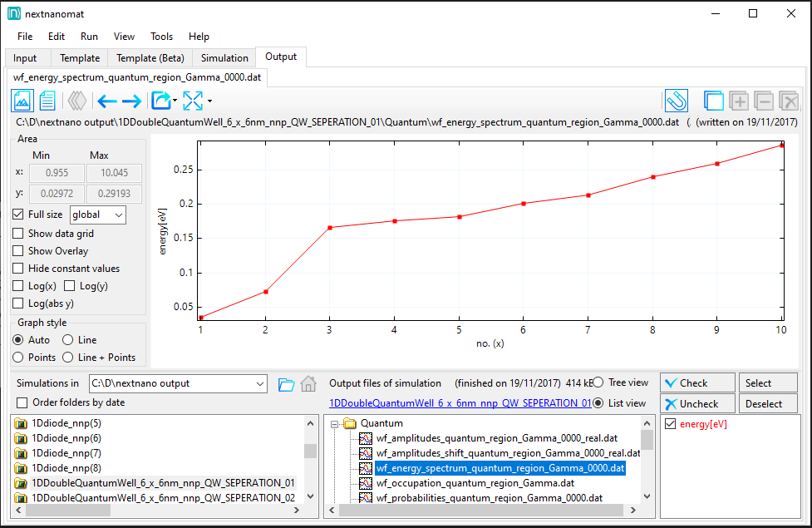This screenshot has height=528, width=812.
Task: Toggle Hide constant values checkbox
Action: click(18, 269)
